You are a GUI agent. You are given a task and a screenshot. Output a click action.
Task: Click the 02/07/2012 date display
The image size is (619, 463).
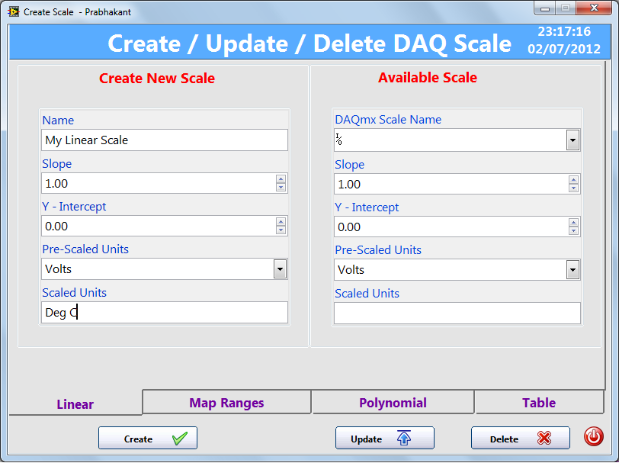[x=564, y=49]
